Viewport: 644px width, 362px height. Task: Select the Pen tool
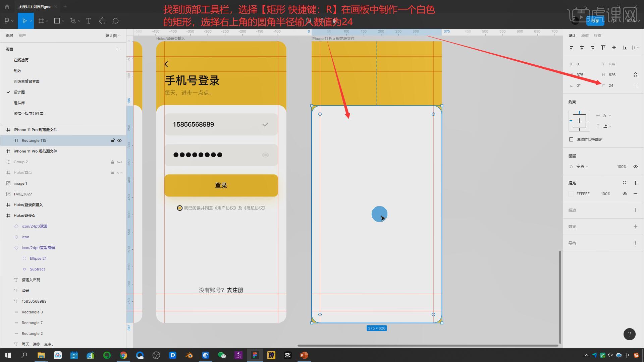pyautogui.click(x=73, y=21)
